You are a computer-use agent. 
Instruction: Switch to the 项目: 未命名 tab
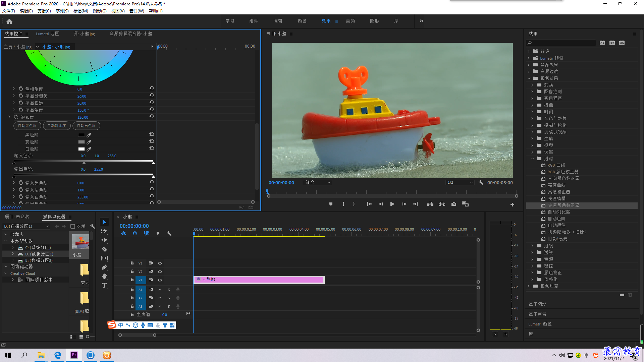click(x=17, y=217)
